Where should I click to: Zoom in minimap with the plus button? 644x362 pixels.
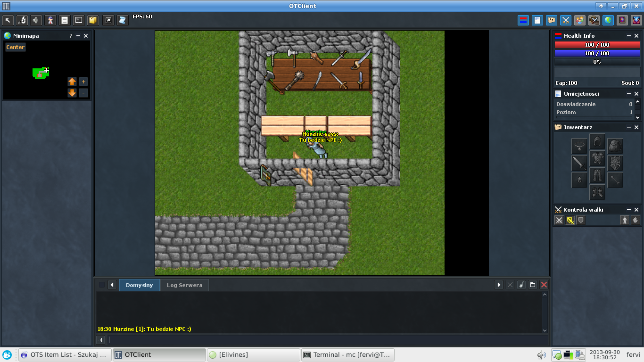tap(83, 82)
